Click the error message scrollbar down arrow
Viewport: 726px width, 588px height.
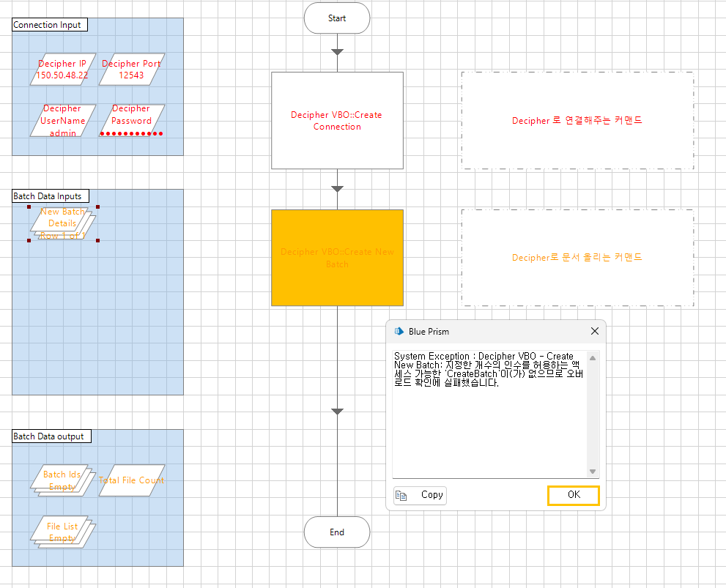(x=593, y=472)
